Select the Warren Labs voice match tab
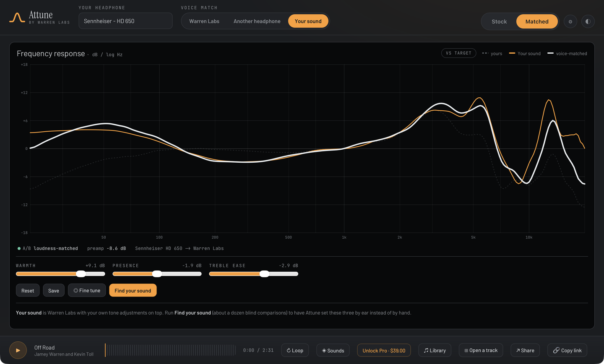This screenshot has height=364, width=604. (x=204, y=21)
